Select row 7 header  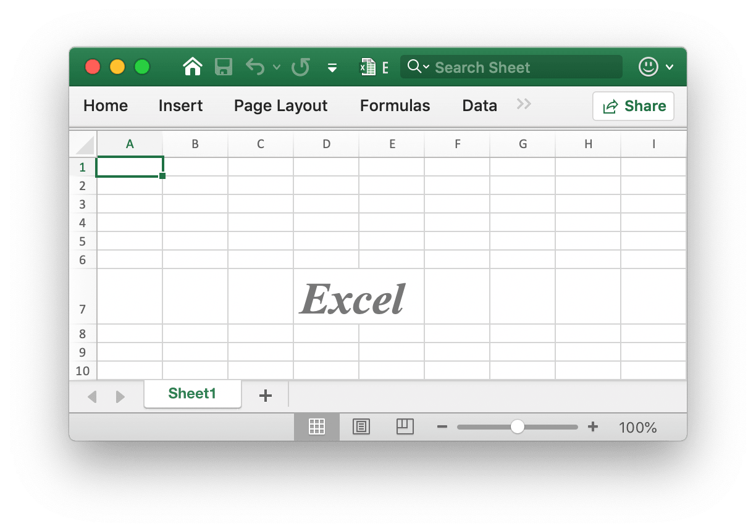click(x=83, y=297)
